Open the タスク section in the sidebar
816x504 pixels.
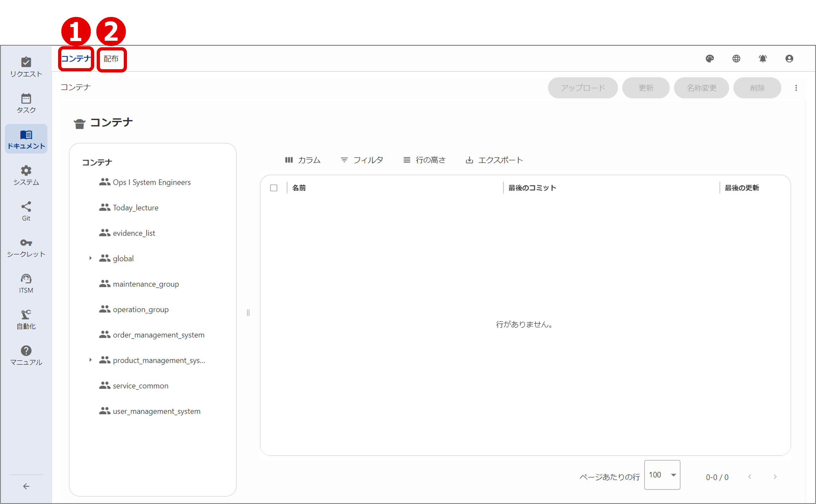(x=26, y=103)
